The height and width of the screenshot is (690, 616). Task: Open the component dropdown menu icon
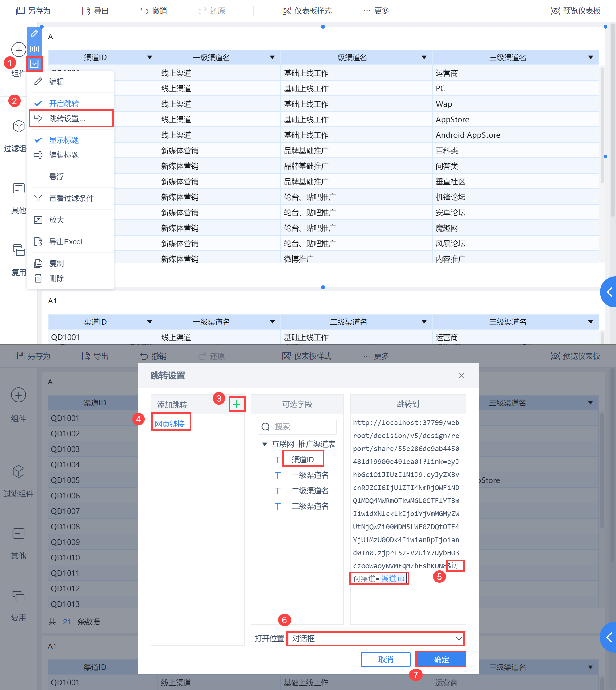pos(34,64)
